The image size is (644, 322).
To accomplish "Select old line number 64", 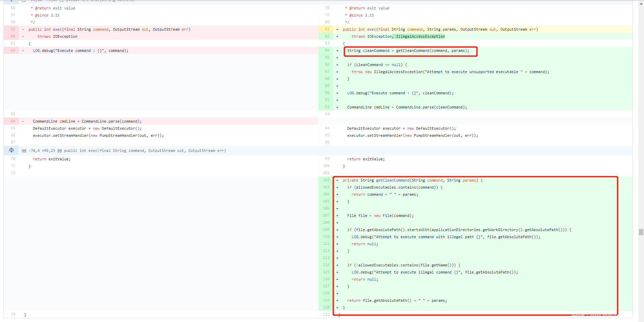I will [13, 121].
